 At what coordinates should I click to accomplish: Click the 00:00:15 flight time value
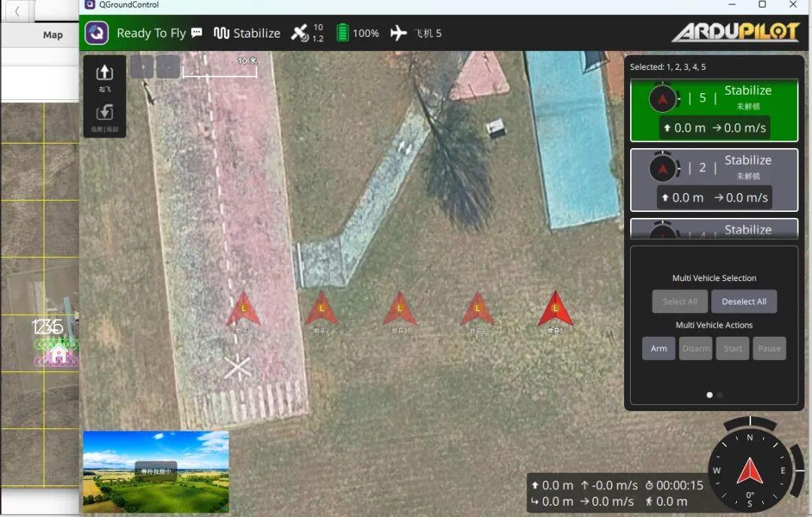[680, 485]
